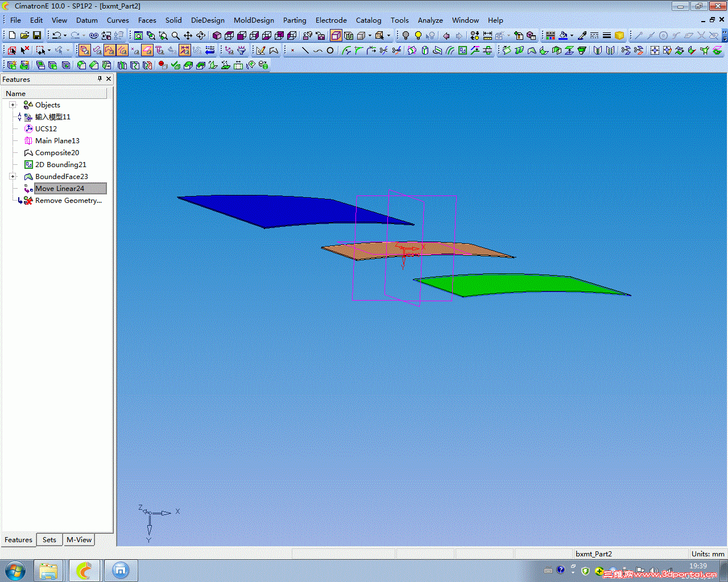Image resolution: width=728 pixels, height=582 pixels.
Task: Toggle the first highlighted selection filter button
Action: pos(85,50)
